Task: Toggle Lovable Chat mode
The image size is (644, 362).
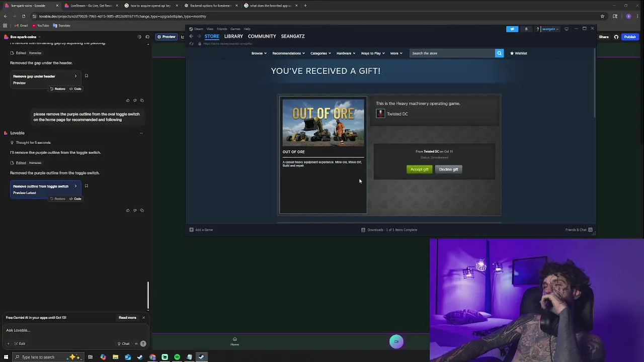Action: tap(123, 344)
